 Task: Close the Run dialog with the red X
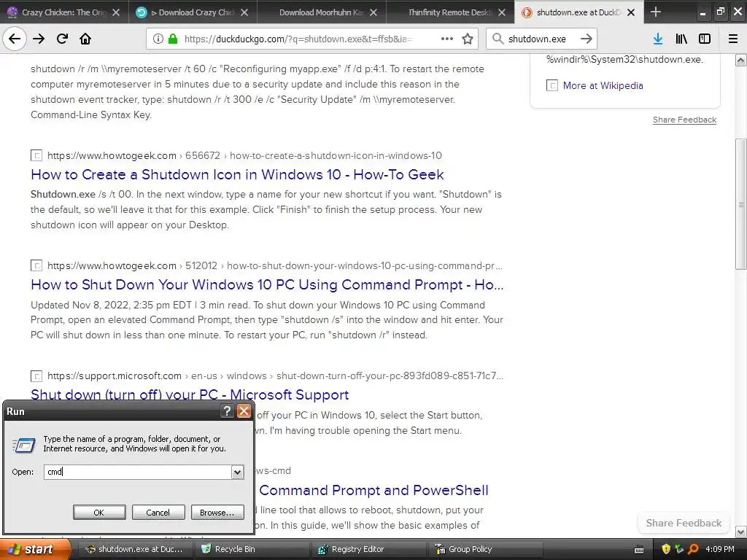(x=244, y=411)
